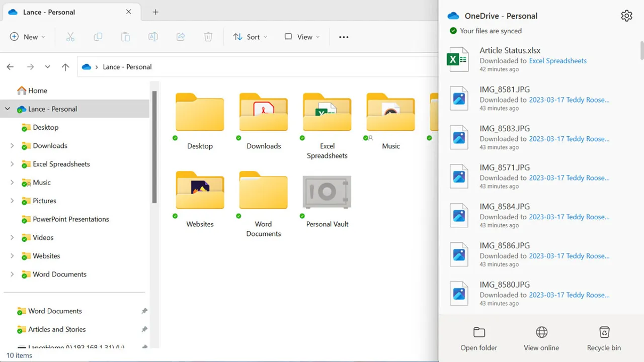Click the Excel Spreadsheets link for Article Status.xlsx
The width and height of the screenshot is (644, 362).
(x=557, y=61)
